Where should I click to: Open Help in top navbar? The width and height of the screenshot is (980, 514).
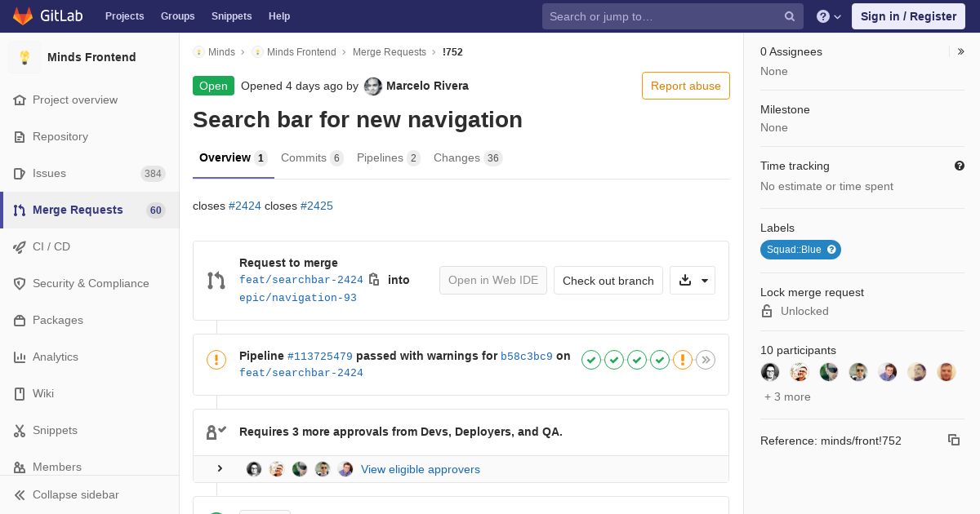tap(279, 16)
